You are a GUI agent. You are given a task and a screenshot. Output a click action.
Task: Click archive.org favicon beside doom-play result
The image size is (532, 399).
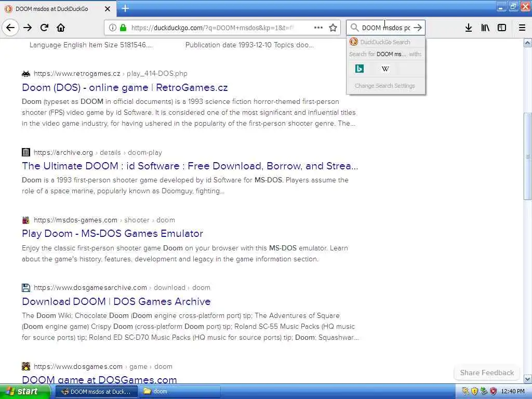(26, 152)
